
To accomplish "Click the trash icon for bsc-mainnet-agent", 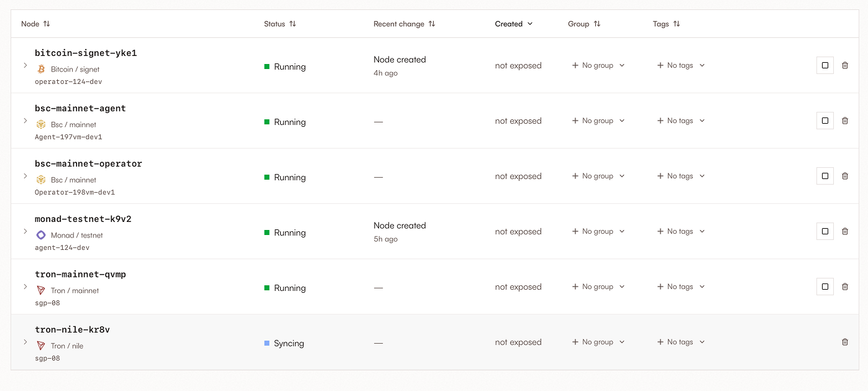I will pos(845,121).
